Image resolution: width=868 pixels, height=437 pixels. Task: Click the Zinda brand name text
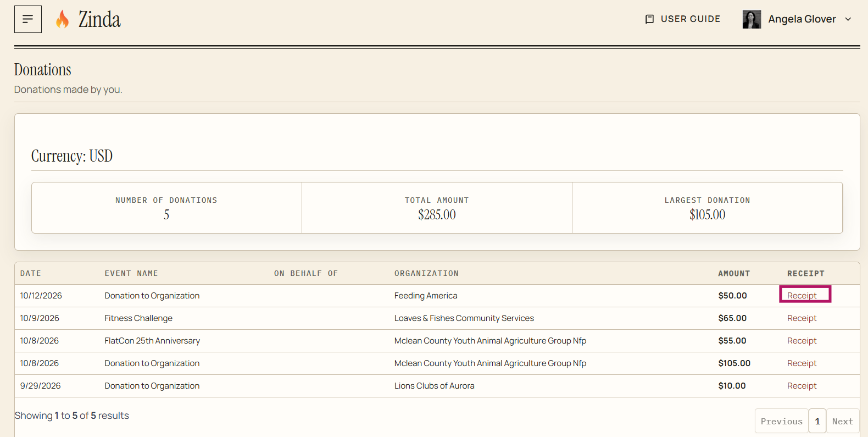(99, 19)
